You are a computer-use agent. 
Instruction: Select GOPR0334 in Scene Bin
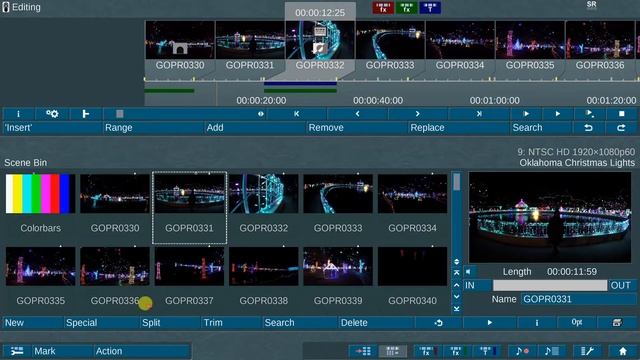click(412, 203)
